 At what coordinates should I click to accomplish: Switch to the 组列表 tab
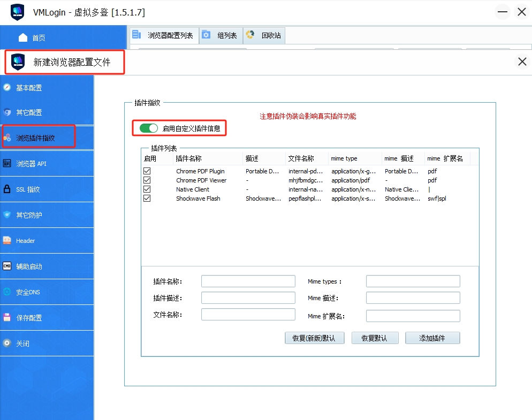[221, 35]
